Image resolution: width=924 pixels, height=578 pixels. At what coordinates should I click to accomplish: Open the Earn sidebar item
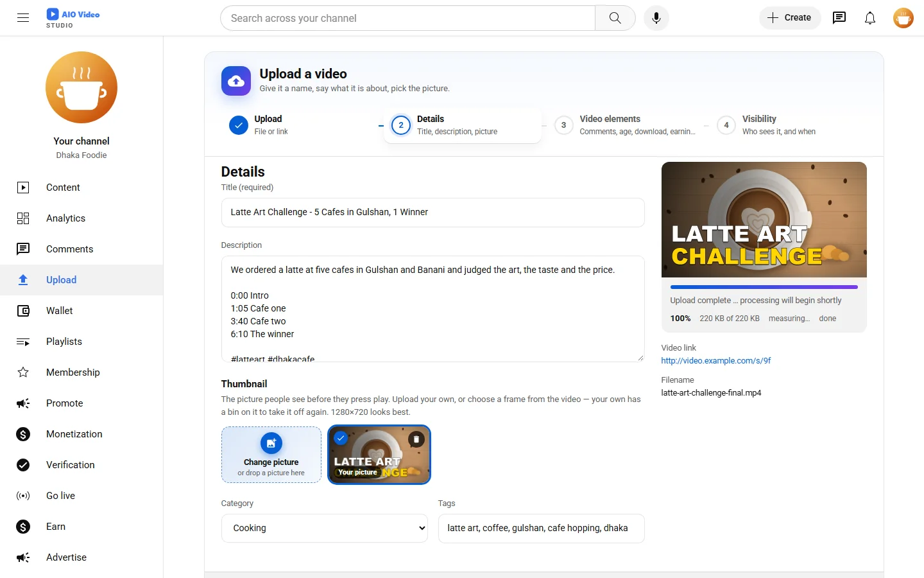click(x=81, y=527)
